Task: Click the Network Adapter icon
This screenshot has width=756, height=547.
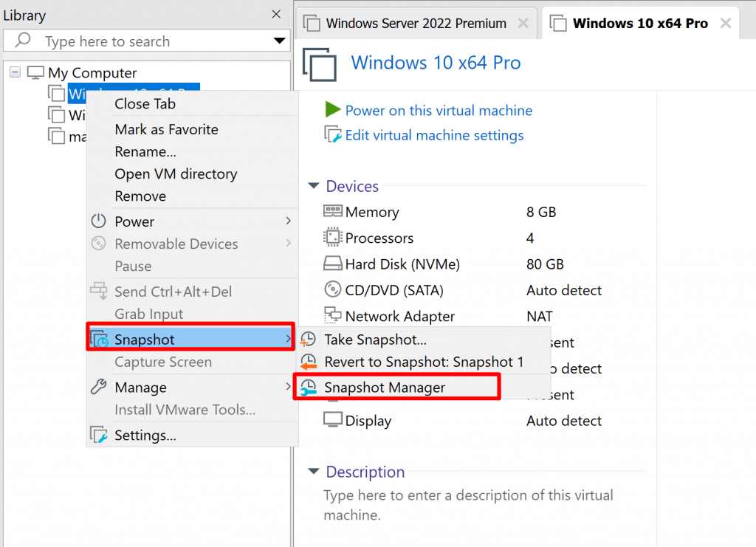Action: click(x=333, y=315)
